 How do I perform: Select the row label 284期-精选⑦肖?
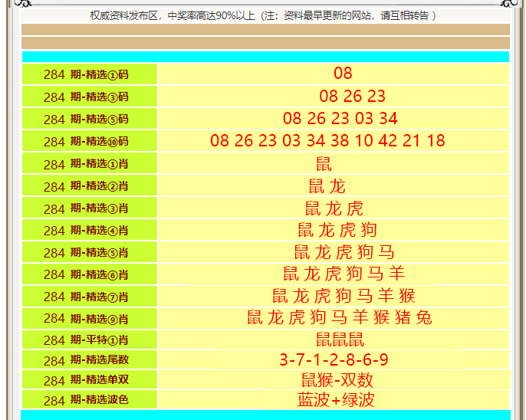(x=86, y=297)
